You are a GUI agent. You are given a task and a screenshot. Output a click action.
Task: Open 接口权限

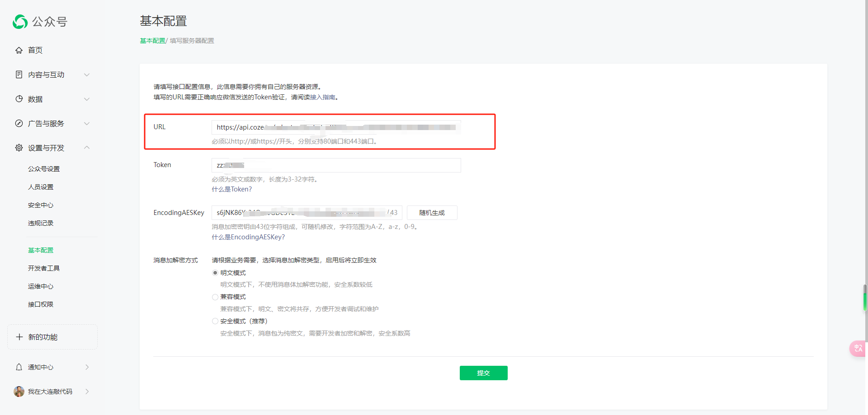[41, 304]
